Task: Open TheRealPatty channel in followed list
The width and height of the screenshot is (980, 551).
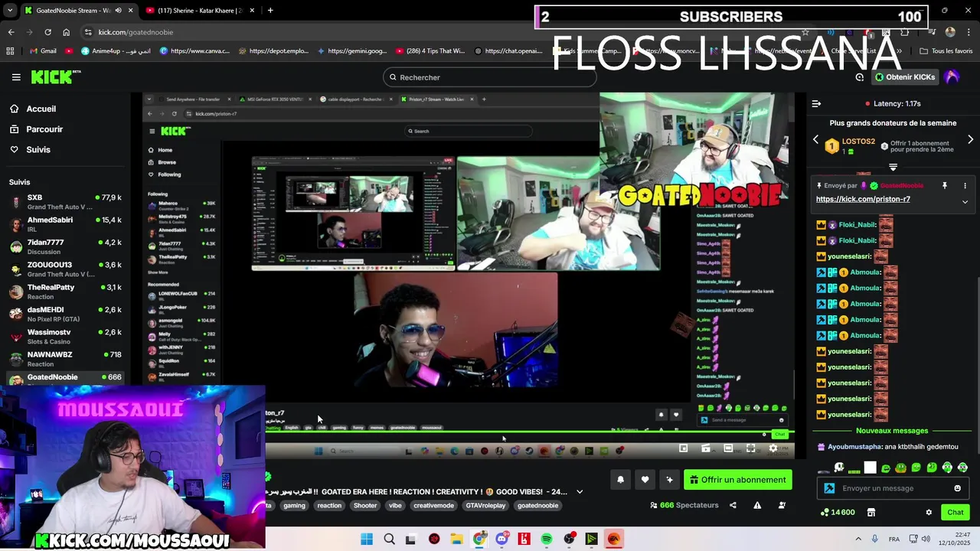Action: [x=65, y=292]
